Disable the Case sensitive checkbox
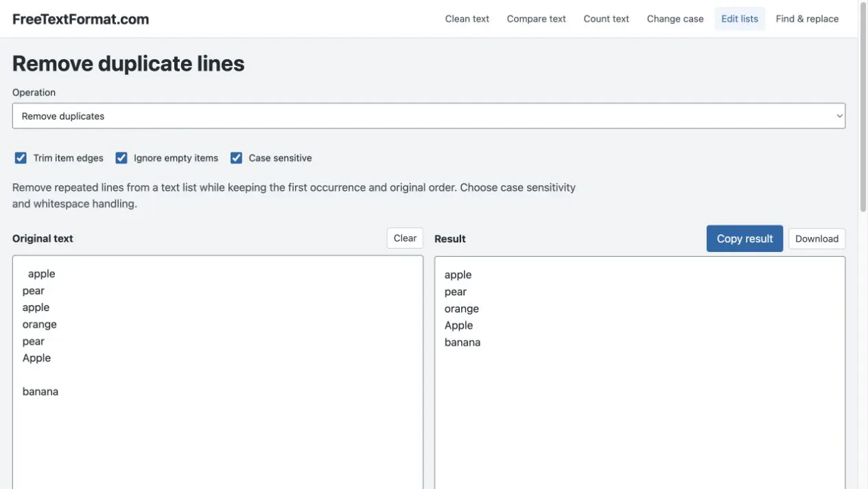The height and width of the screenshot is (489, 868). (236, 158)
